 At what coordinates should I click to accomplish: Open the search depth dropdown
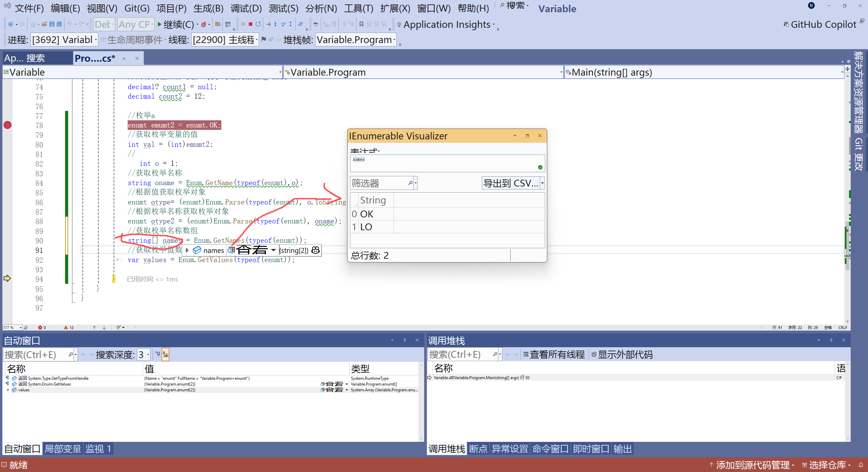pos(148,355)
